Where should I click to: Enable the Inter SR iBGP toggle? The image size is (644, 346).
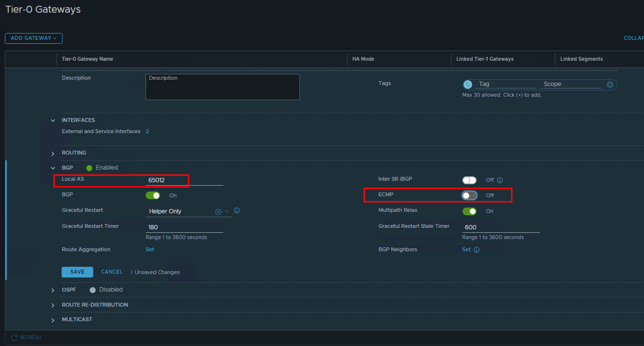coord(469,180)
